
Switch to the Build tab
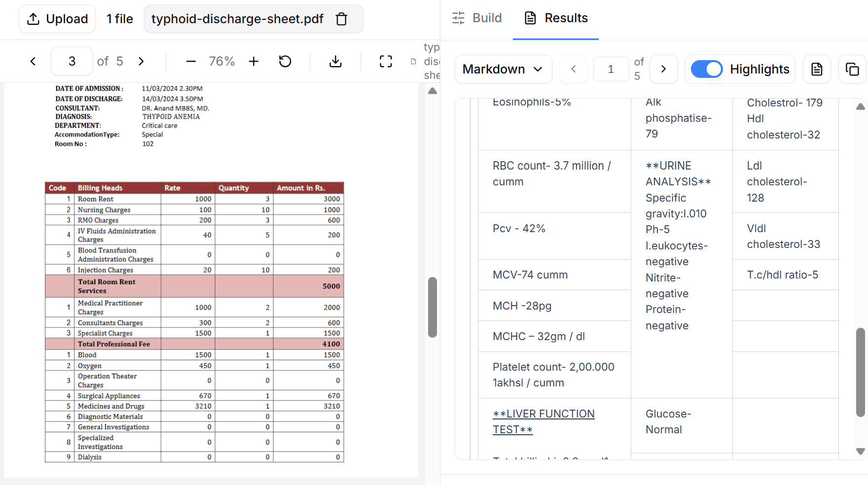click(x=476, y=18)
